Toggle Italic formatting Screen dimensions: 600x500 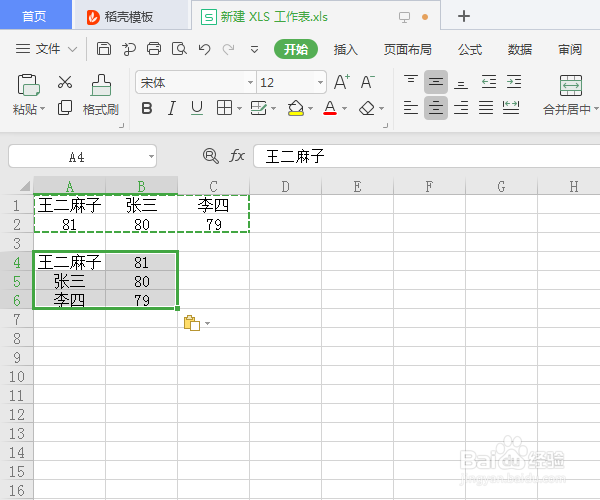(x=172, y=108)
